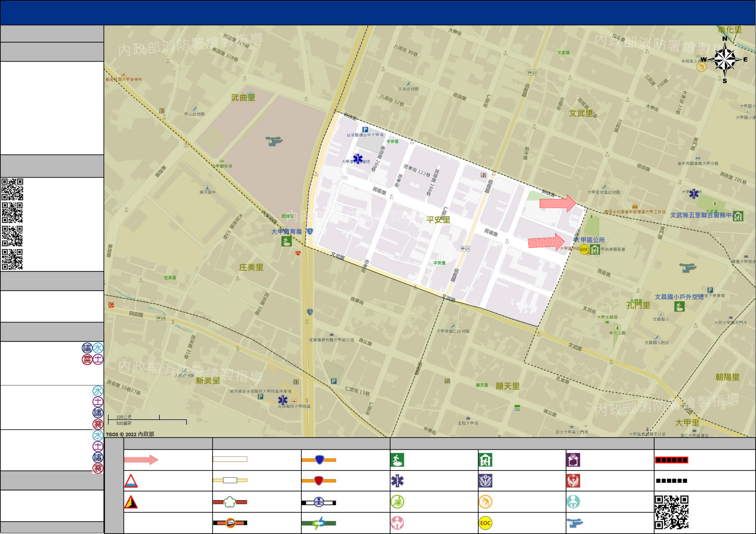Click the 平安里 district label
Viewport: 756px width, 534px height.
[x=438, y=220]
